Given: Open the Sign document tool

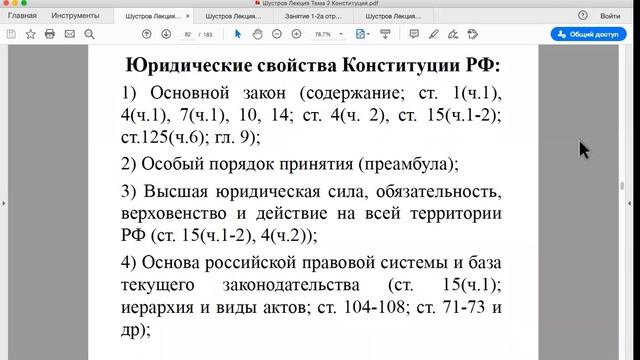Looking at the screenshot, I should tap(453, 34).
